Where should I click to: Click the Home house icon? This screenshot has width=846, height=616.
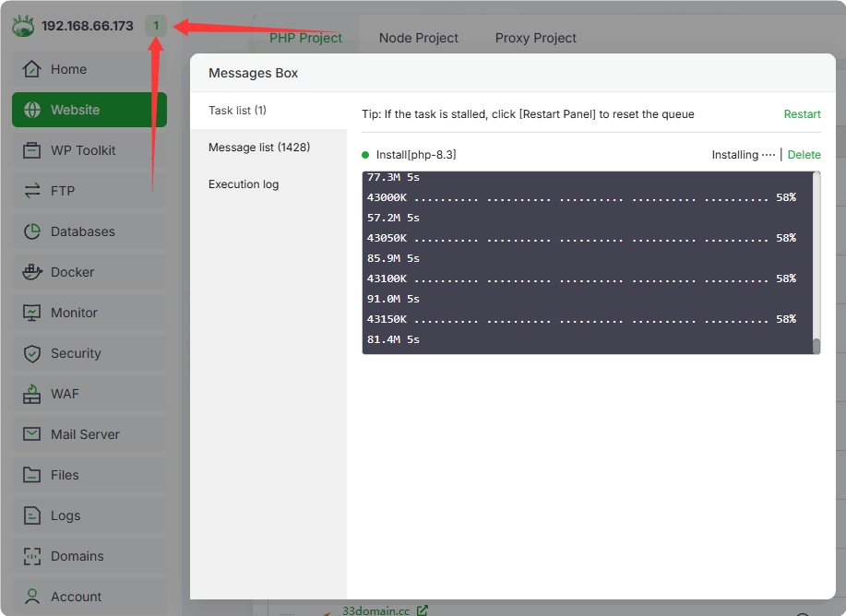(32, 69)
